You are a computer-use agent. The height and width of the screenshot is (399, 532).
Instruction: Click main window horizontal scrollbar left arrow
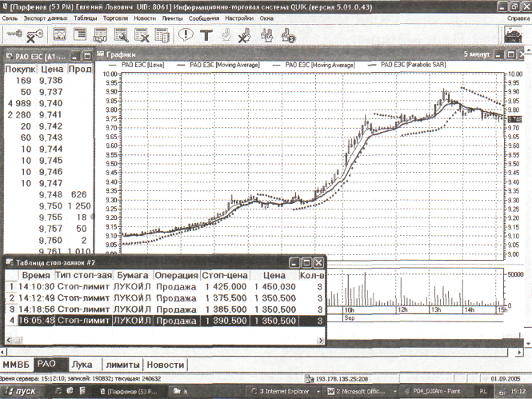click(3, 353)
